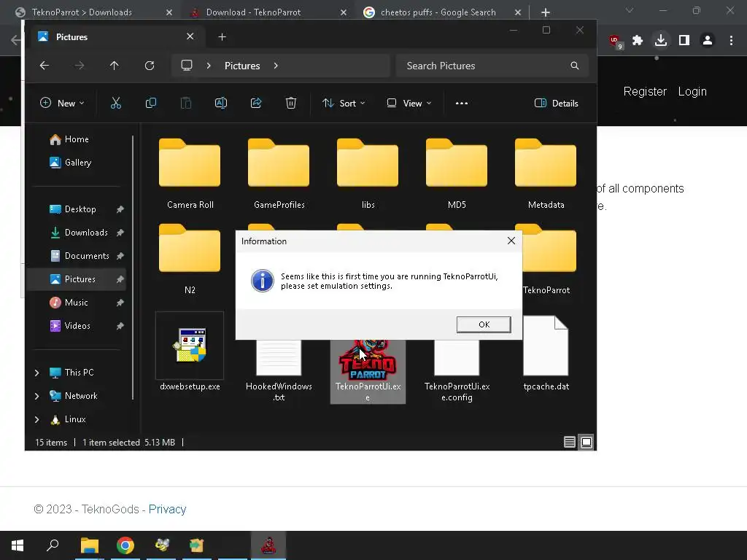Image resolution: width=747 pixels, height=560 pixels.
Task: Click the Search Pictures field
Action: [492, 66]
